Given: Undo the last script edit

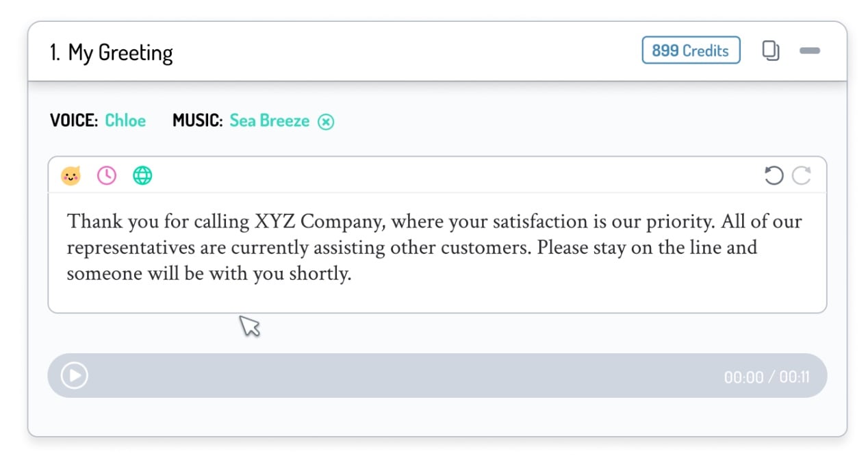Looking at the screenshot, I should 774,176.
